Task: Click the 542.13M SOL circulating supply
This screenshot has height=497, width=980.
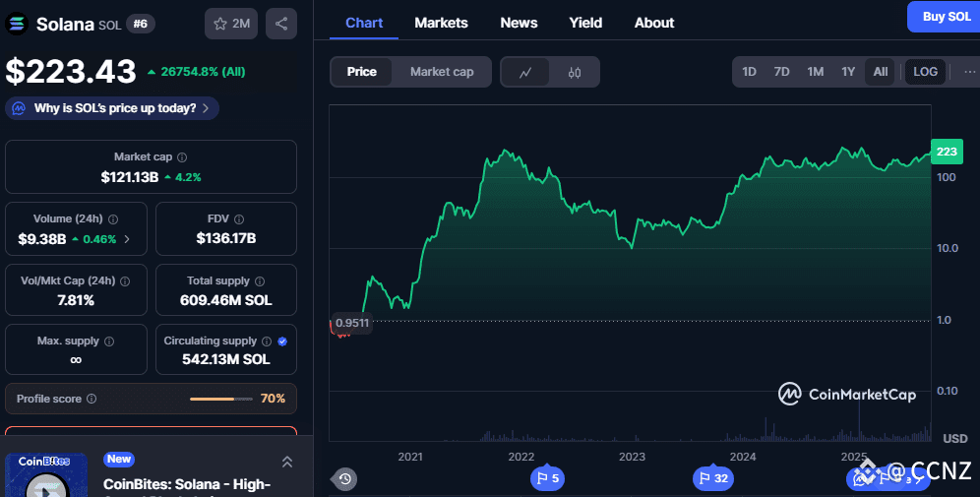Action: pyautogui.click(x=226, y=359)
